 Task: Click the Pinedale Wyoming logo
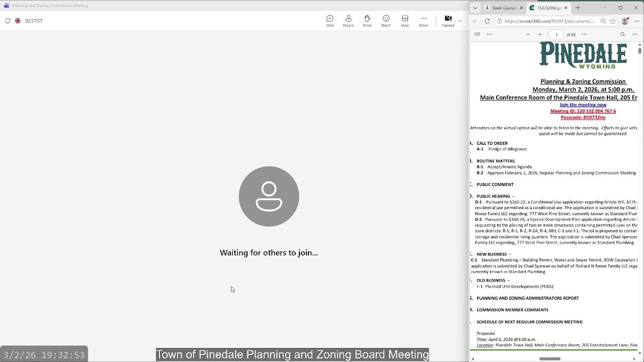[x=583, y=55]
